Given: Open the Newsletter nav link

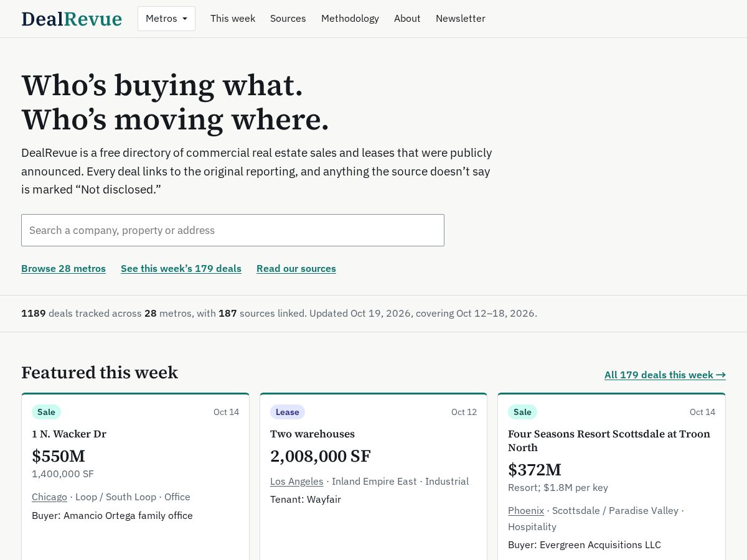Looking at the screenshot, I should (x=461, y=19).
